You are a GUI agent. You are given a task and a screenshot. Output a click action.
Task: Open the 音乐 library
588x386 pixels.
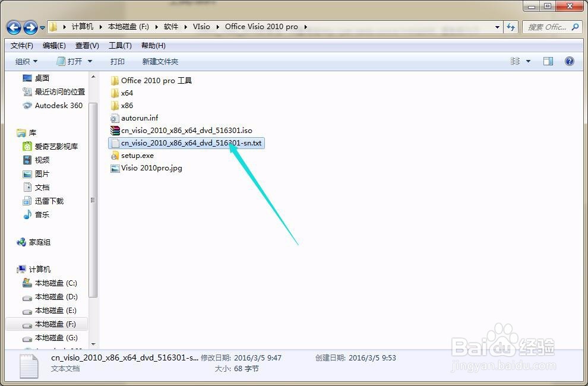coord(36,214)
